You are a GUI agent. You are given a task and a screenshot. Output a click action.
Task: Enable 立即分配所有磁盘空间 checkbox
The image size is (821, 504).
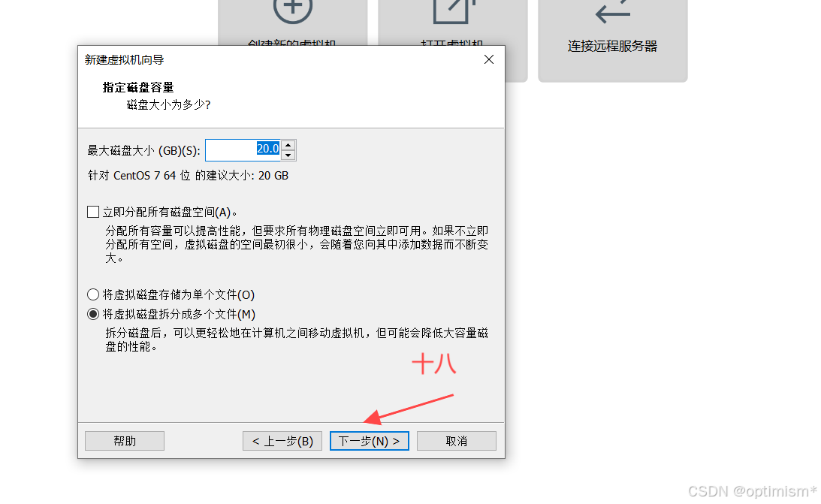93,212
